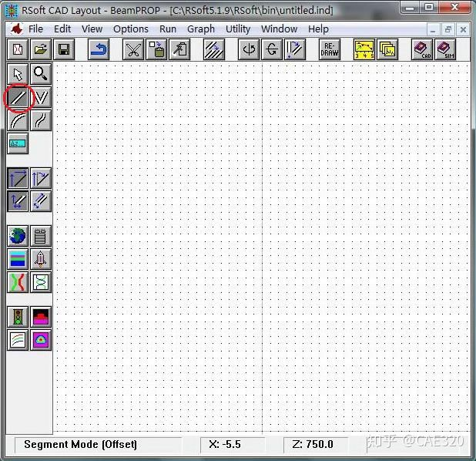Click the launch field rocket icon
Image resolution: width=476 pixels, height=461 pixels.
pos(41,259)
